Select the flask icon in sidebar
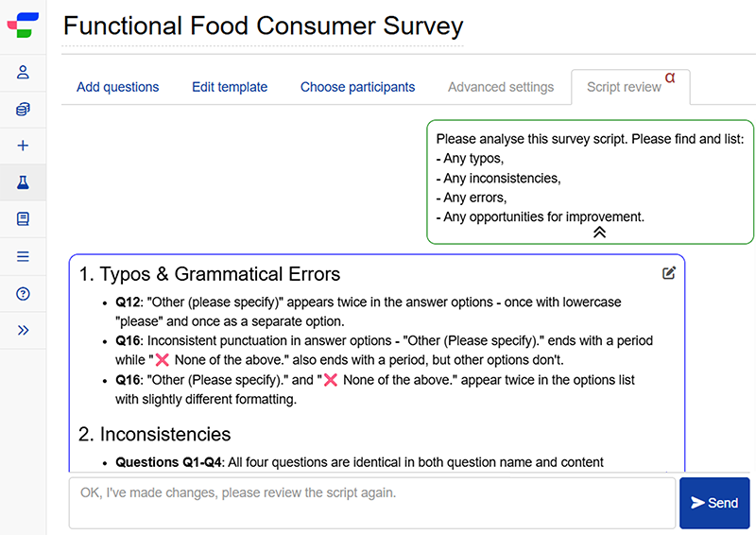Viewport: 756px width, 535px height. pos(24,182)
